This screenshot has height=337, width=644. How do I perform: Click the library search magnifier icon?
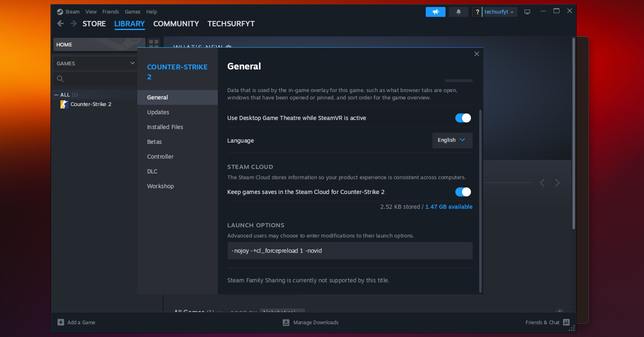60,79
